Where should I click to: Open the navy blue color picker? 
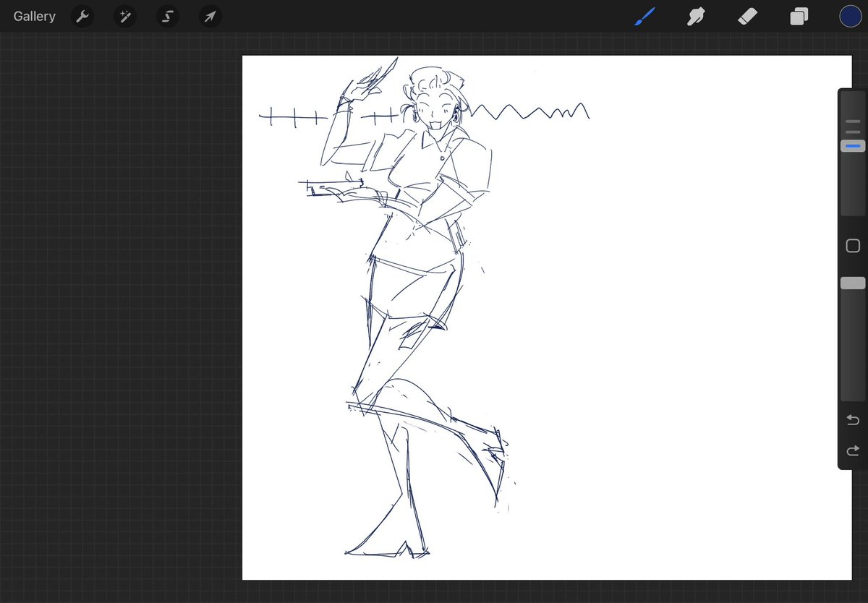coord(850,16)
